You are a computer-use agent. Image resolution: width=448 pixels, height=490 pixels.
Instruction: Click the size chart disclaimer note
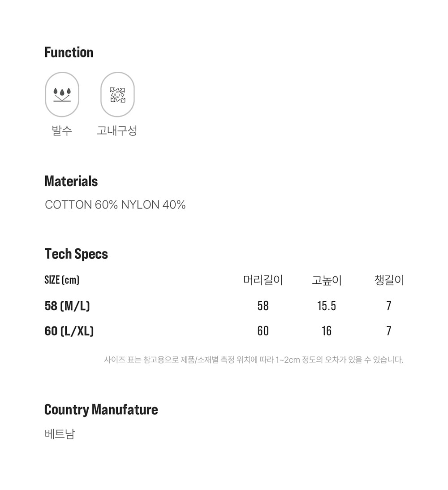click(254, 360)
